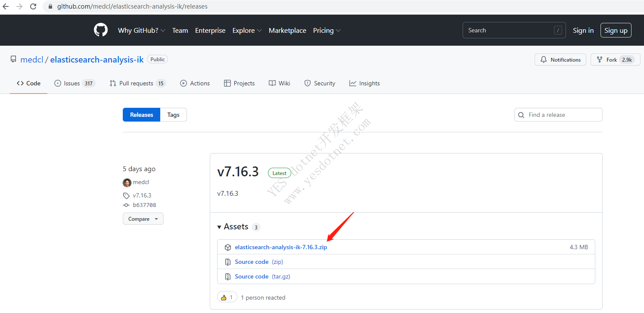Open the Compare dropdown button
The height and width of the screenshot is (313, 644).
[143, 219]
